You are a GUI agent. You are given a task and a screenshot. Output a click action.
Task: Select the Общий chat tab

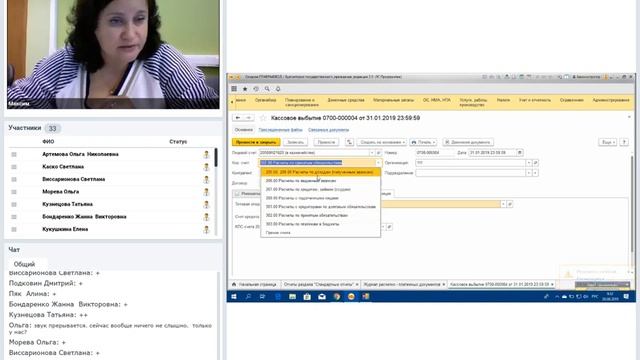point(24,264)
